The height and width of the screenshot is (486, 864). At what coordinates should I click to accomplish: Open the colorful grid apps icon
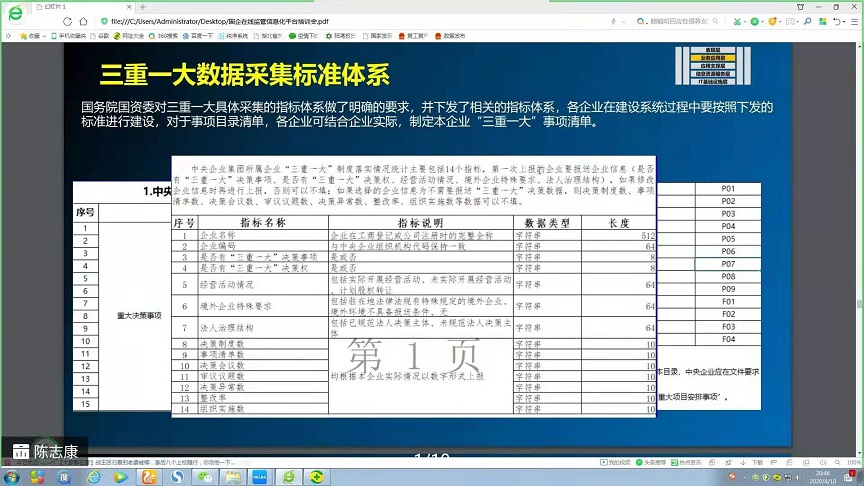pos(823,21)
